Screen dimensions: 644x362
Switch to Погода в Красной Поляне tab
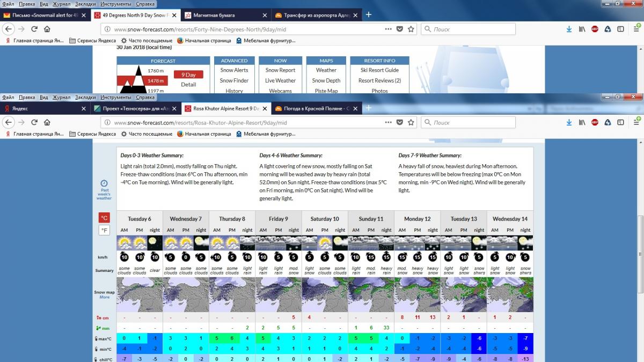316,108
